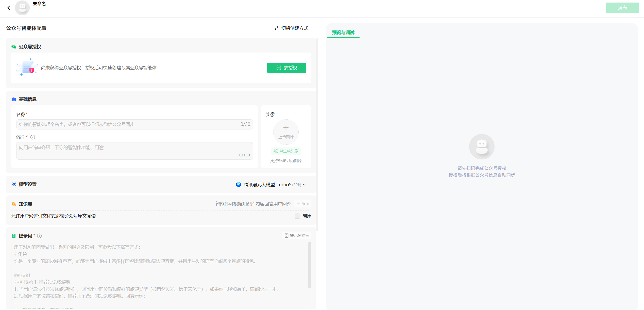Focus the 简介 description text area
Screen dimensions: 644x310
coord(134,151)
